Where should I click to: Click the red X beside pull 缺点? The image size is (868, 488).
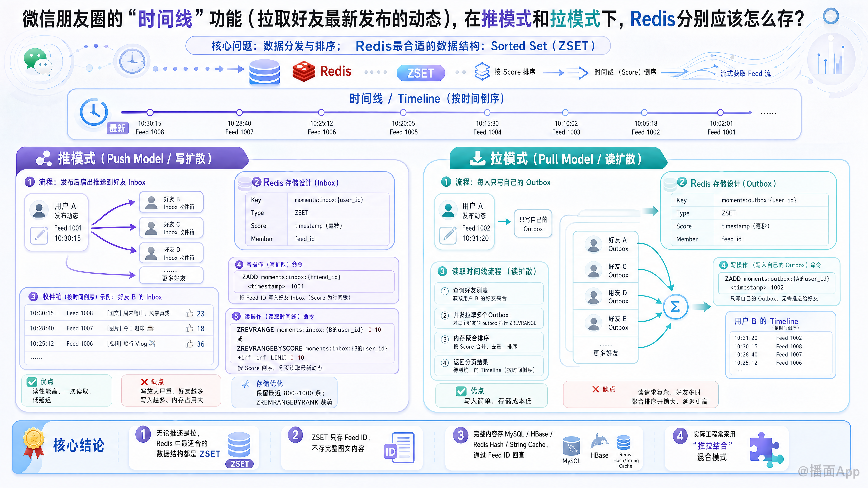tap(596, 389)
